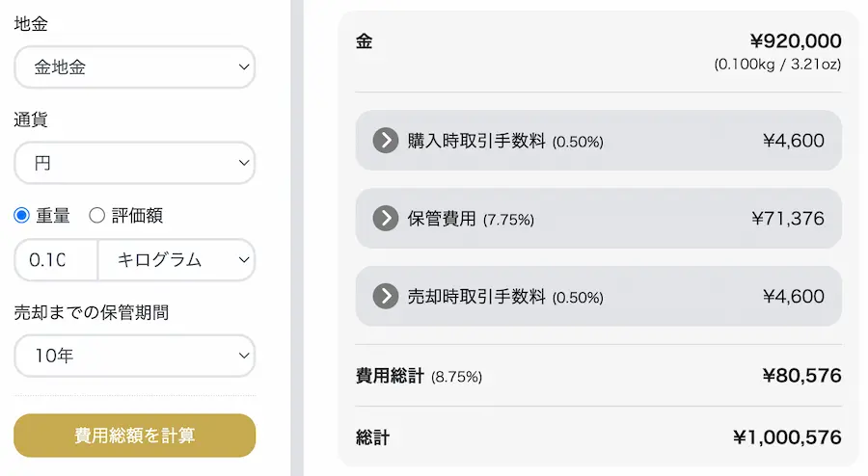The width and height of the screenshot is (868, 476).
Task: Click the chevron in the キログラム unit selector
Action: click(244, 260)
